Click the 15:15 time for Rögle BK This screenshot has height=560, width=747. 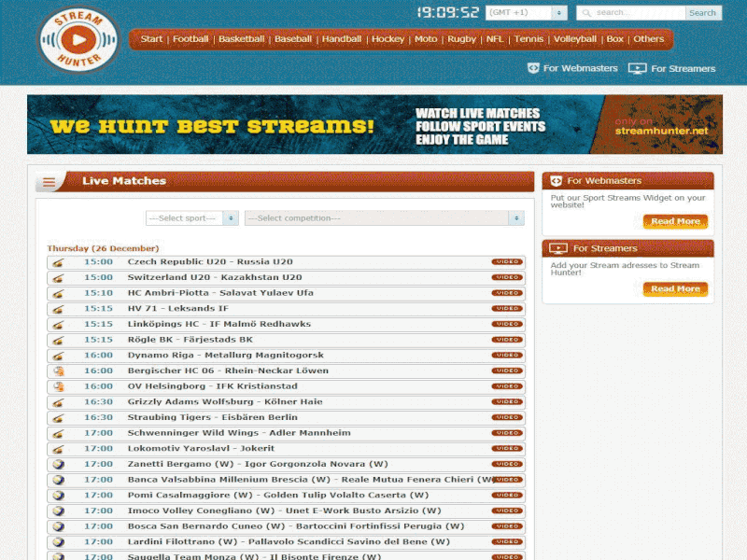(99, 340)
